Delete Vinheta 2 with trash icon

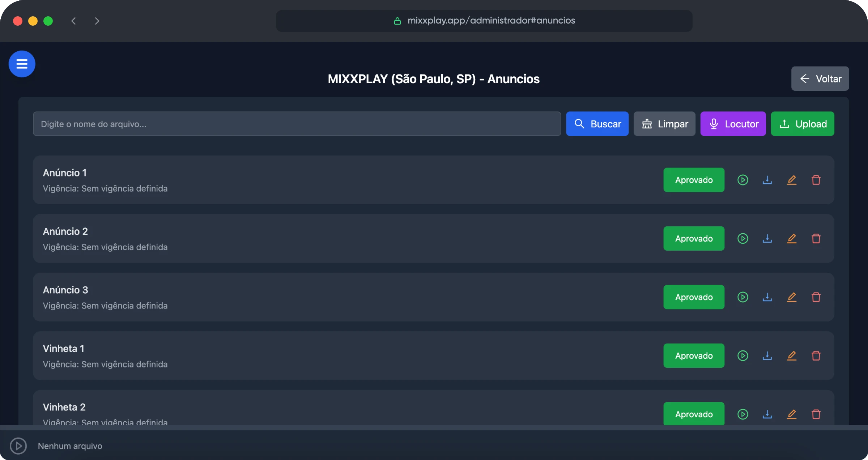[816, 414]
